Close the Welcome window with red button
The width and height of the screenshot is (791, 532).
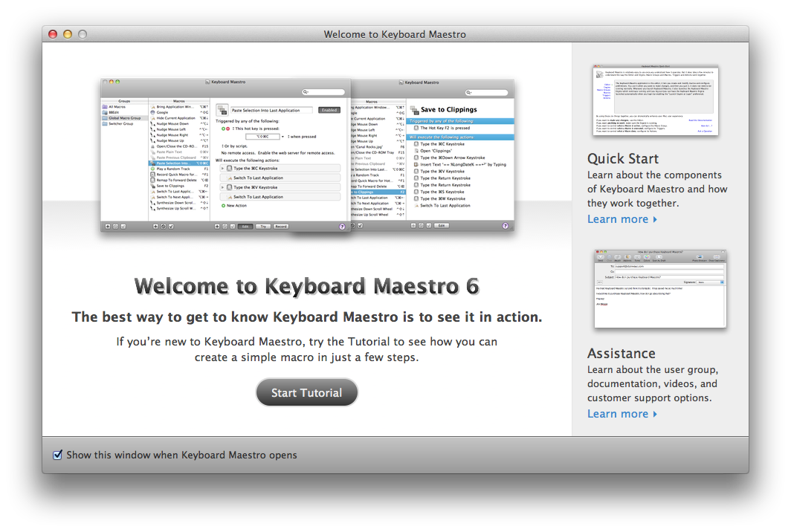pyautogui.click(x=53, y=34)
